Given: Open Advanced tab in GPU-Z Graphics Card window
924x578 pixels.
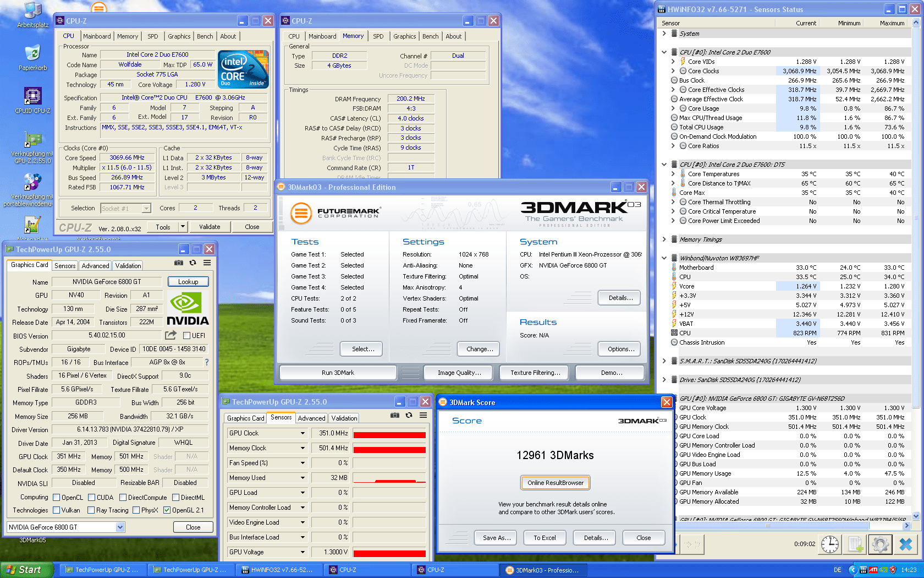Looking at the screenshot, I should click(96, 265).
